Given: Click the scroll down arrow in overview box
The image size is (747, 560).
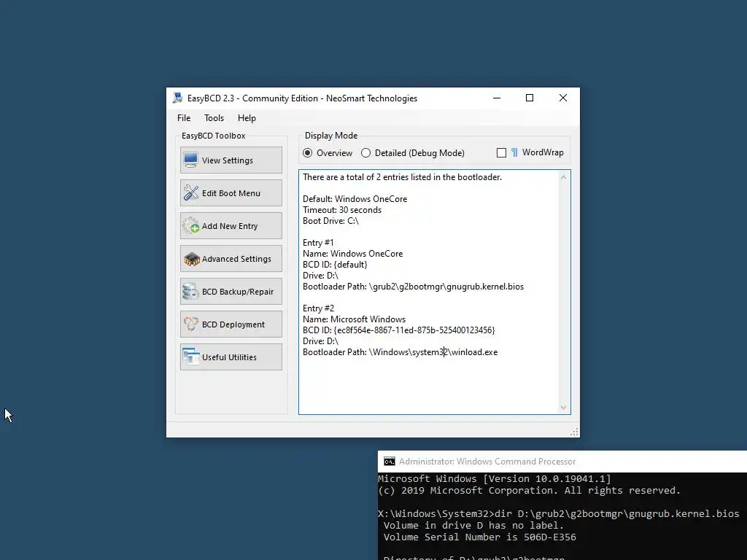Looking at the screenshot, I should [564, 408].
